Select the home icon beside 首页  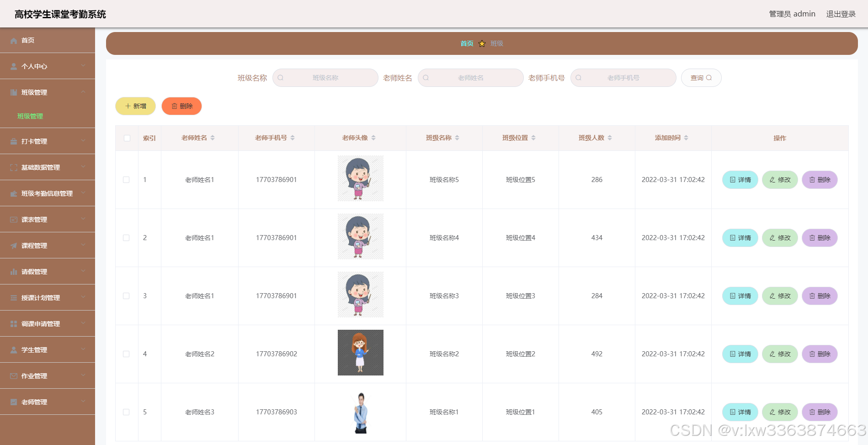click(x=13, y=40)
